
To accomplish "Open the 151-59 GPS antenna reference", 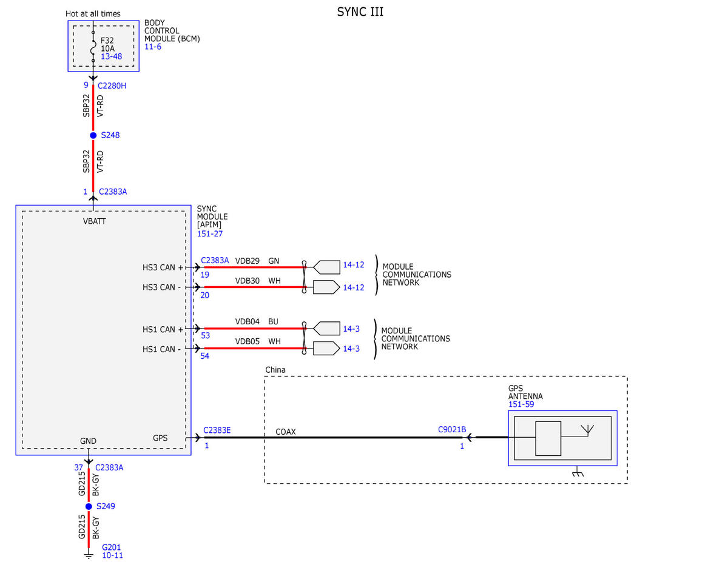I will (x=521, y=404).
